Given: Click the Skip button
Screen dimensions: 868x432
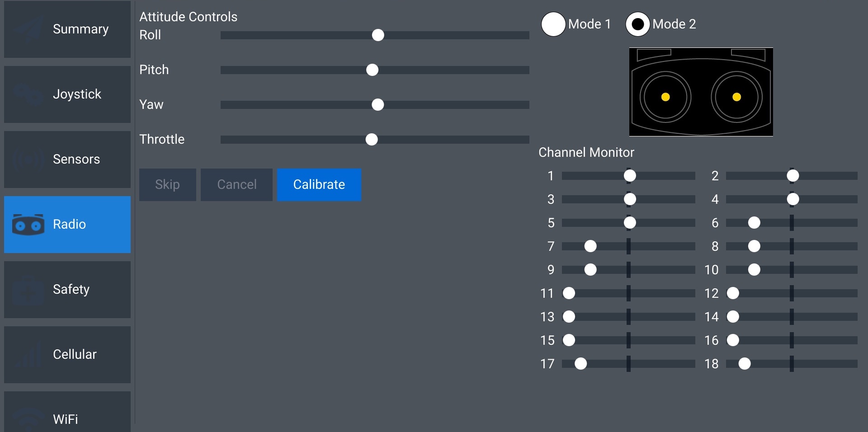Looking at the screenshot, I should (167, 184).
